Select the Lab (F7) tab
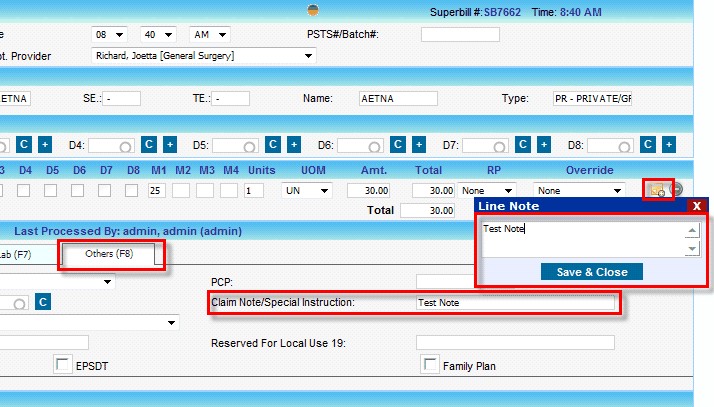 pos(20,255)
